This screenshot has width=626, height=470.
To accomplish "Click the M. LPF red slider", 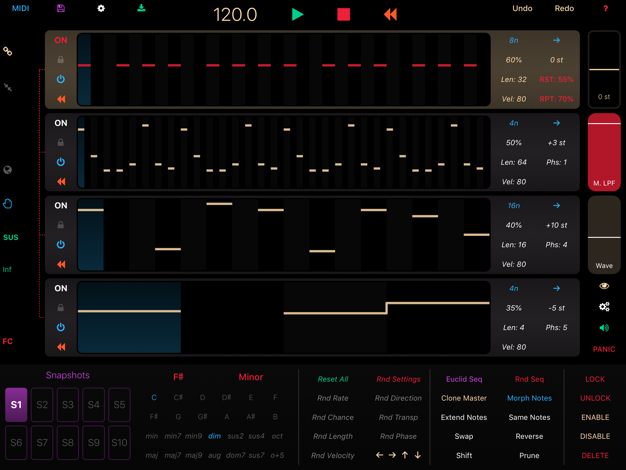I will (604, 153).
